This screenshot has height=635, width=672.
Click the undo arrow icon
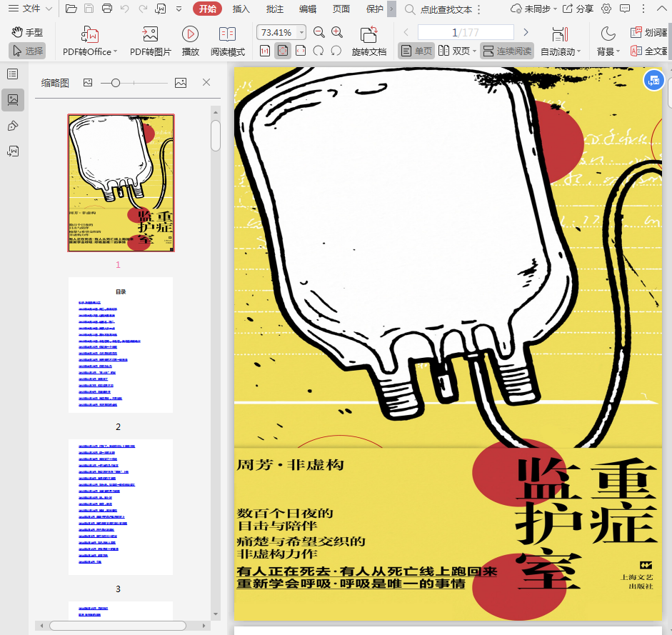click(x=125, y=9)
